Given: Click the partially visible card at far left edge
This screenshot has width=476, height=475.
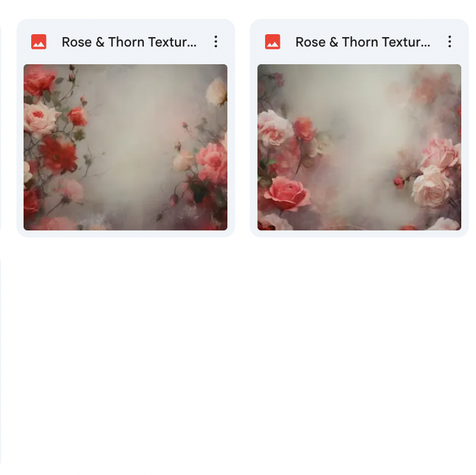Looking at the screenshot, I should click(1, 127).
